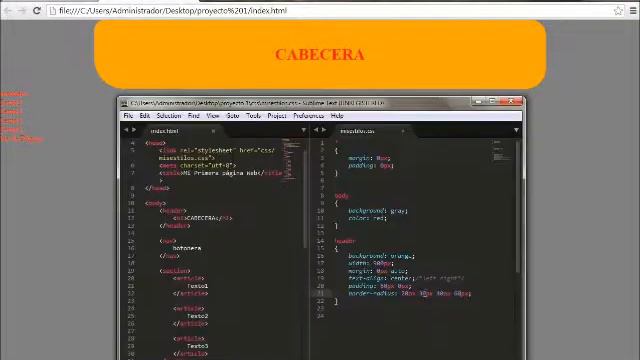The width and height of the screenshot is (640, 360).
Task: Reload the index.html page
Action: (37, 11)
